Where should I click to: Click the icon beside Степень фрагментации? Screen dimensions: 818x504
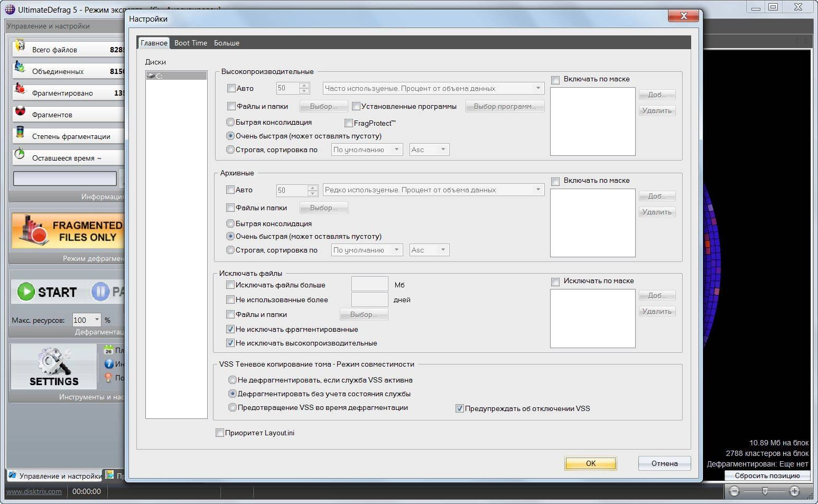pyautogui.click(x=20, y=132)
